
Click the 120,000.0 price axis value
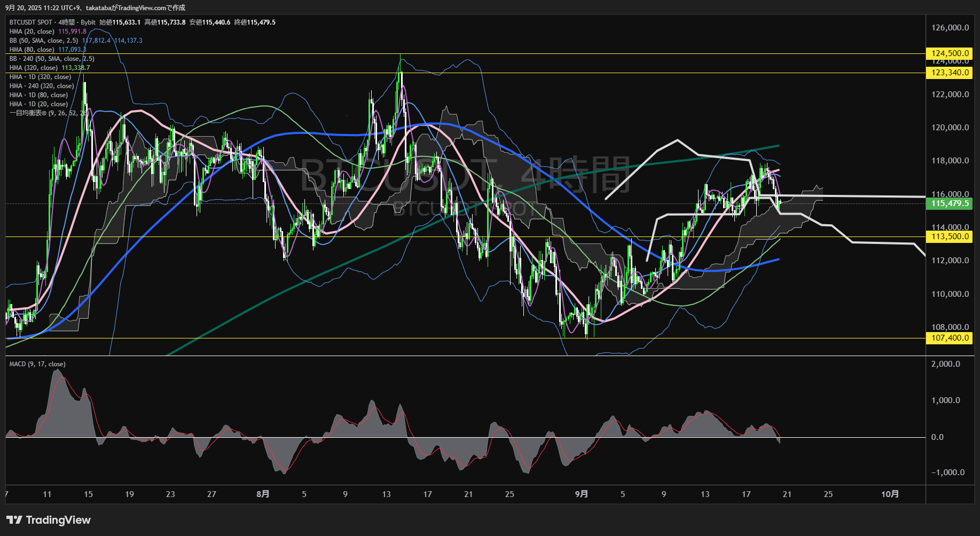[950, 128]
